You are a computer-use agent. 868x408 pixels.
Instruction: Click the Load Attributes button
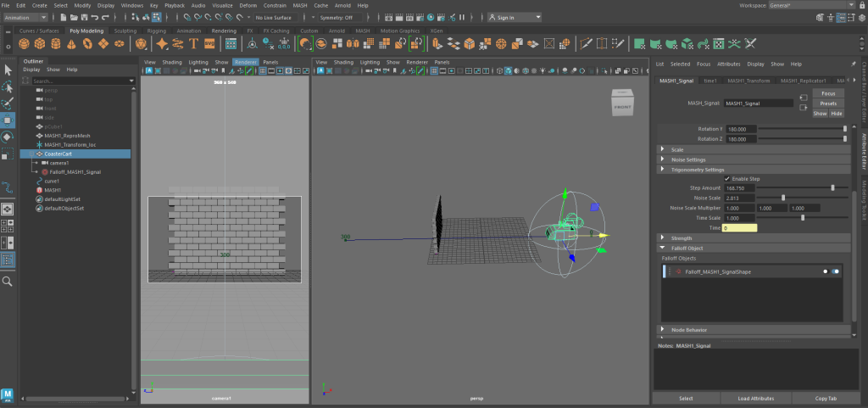(x=755, y=398)
